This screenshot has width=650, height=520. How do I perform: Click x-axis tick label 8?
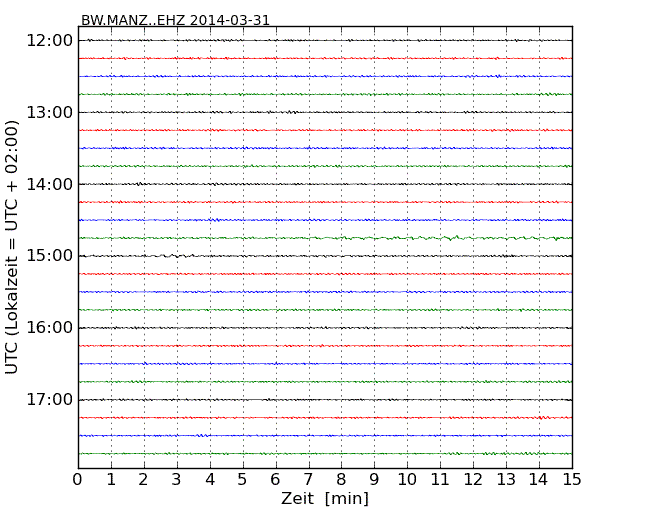click(x=341, y=480)
